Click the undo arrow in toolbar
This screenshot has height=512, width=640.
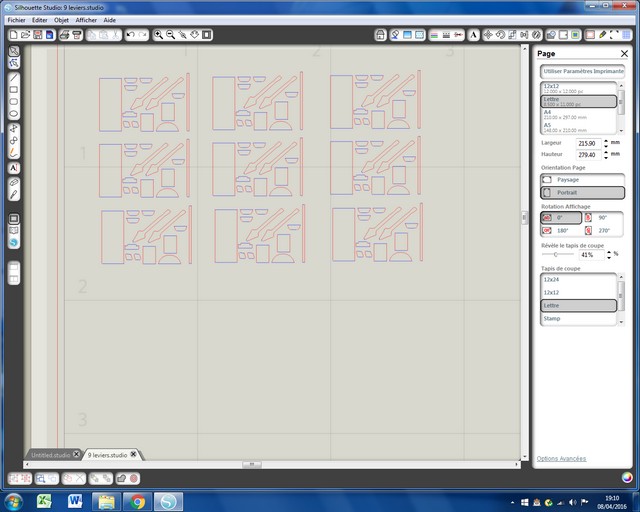[130, 35]
